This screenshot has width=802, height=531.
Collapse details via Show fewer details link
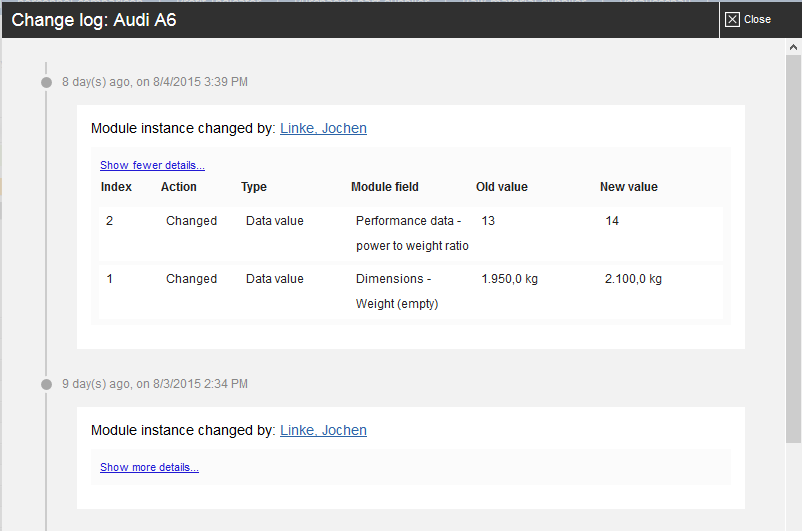pyautogui.click(x=152, y=165)
